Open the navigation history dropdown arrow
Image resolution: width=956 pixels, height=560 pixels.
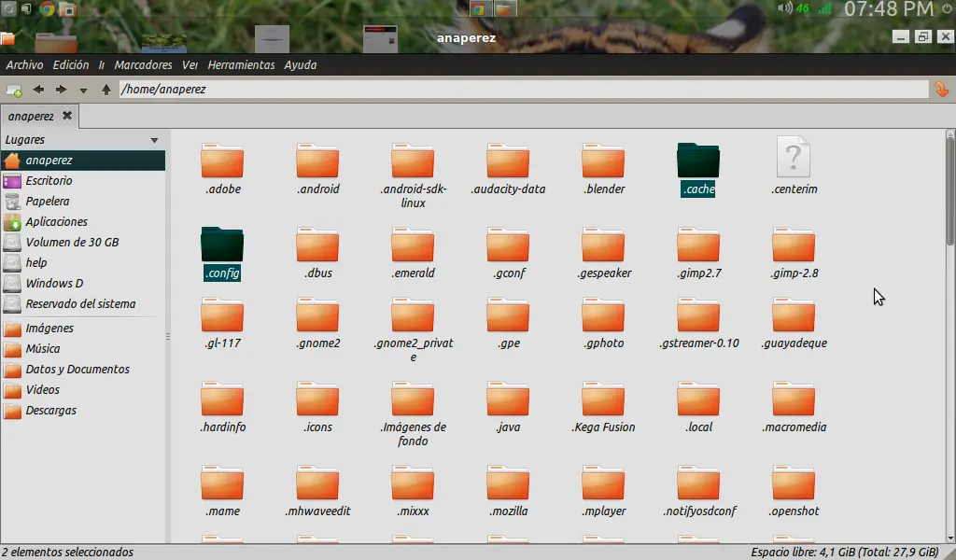83,91
